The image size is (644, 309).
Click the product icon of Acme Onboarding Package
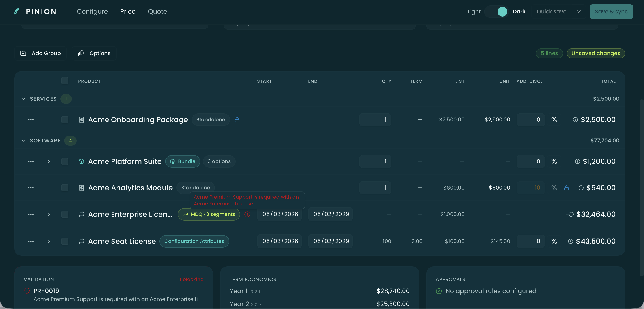pyautogui.click(x=81, y=119)
